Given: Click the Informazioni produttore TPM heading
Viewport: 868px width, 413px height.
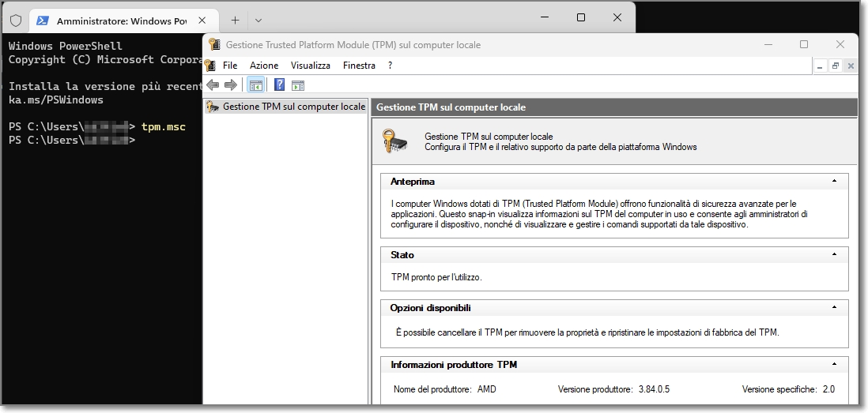Looking at the screenshot, I should 454,365.
